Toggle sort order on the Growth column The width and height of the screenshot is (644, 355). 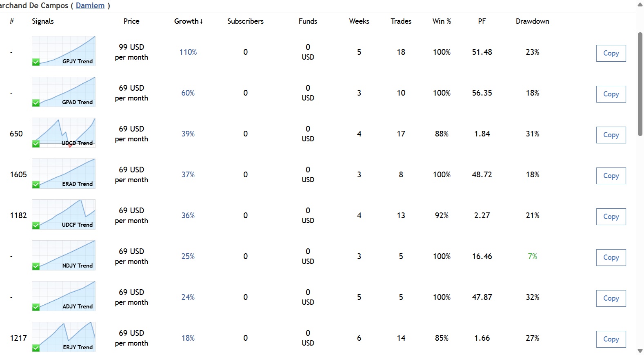coord(188,21)
